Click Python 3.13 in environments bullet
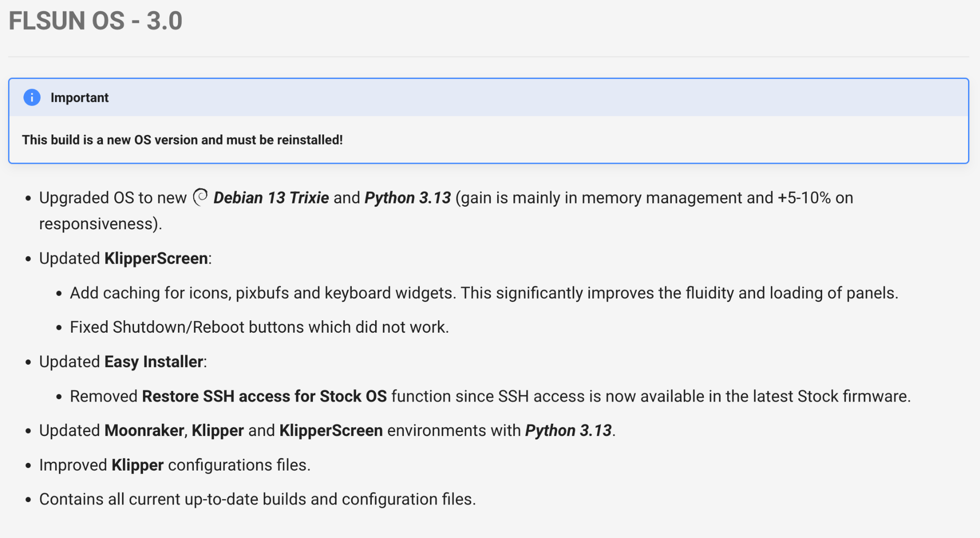 (568, 431)
